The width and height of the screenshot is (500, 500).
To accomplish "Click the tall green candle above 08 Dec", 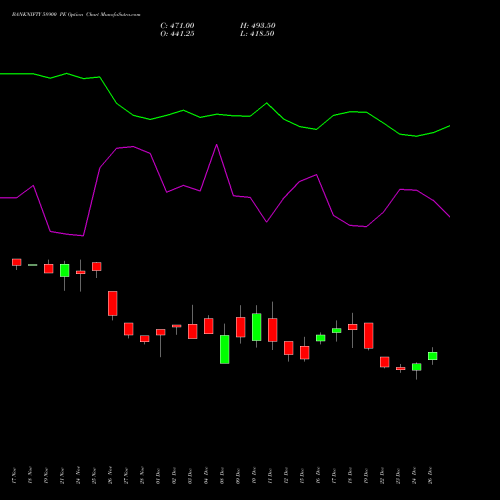I will (225, 349).
